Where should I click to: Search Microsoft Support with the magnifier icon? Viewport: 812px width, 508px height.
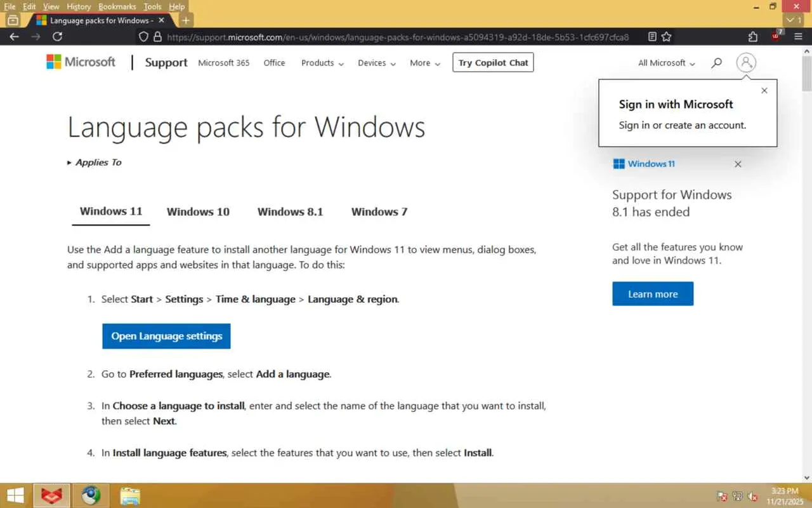[717, 63]
